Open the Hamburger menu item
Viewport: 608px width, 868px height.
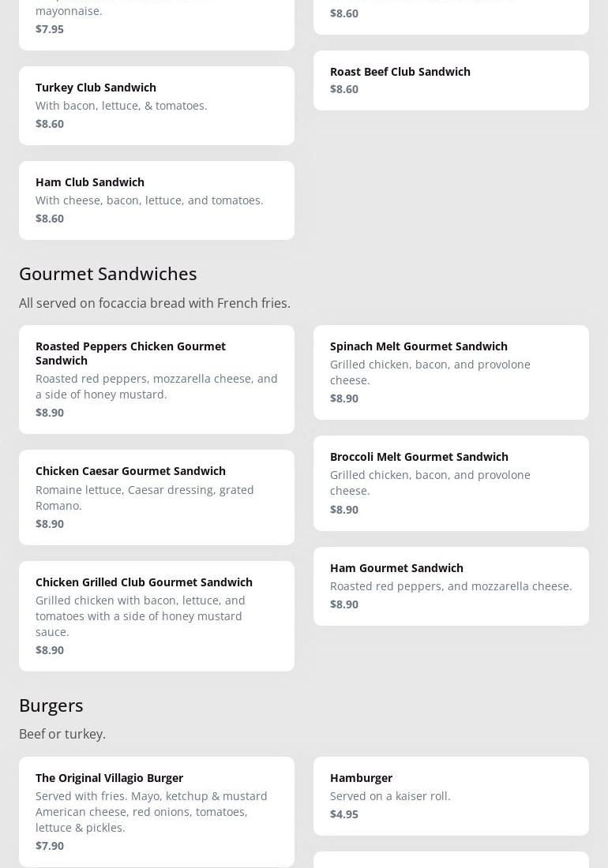451,795
